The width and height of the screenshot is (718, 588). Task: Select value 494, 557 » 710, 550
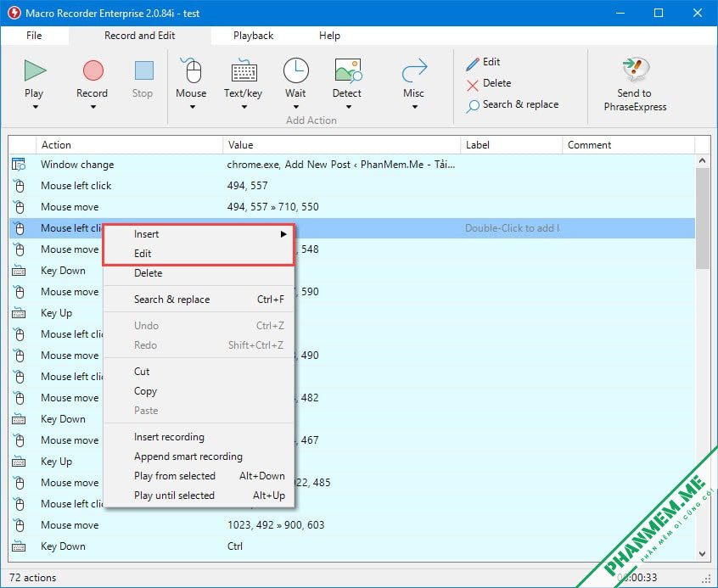(x=273, y=207)
